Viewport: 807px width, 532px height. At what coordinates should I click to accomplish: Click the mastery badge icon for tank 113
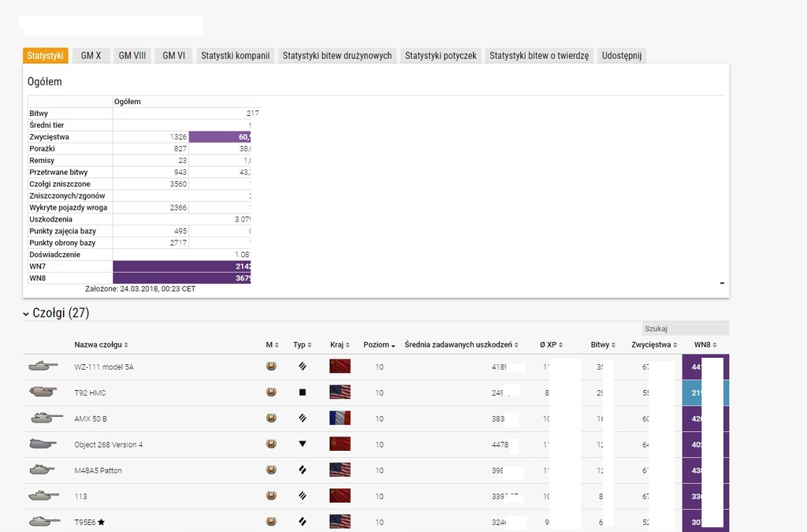pyautogui.click(x=271, y=496)
